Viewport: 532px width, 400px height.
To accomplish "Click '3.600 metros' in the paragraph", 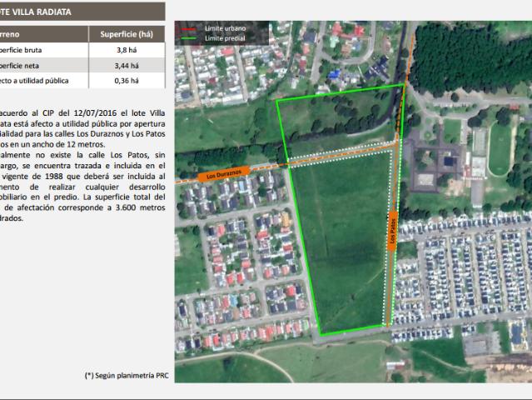I will [x=141, y=207].
